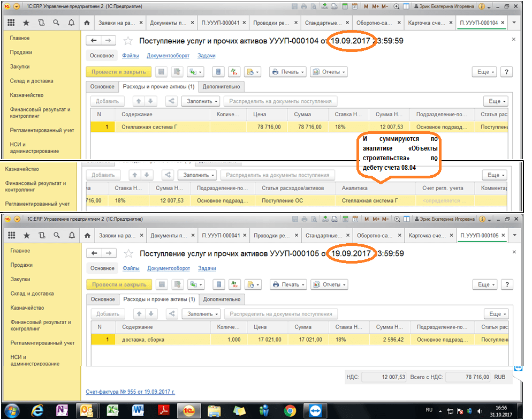This screenshot has height=420, width=532.
Task: Open Казначейство section in УУУП-000105 window sidebar
Action: 27,307
